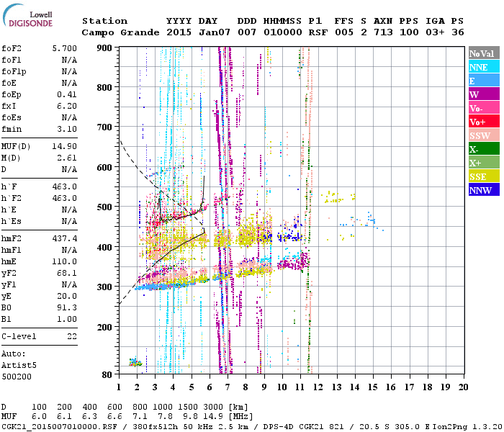The image size is (504, 432).
Task: Select the AXN value 713
Action: tap(383, 32)
